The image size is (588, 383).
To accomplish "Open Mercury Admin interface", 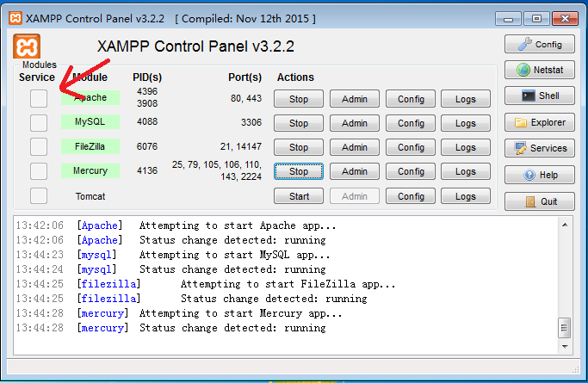I will click(x=355, y=171).
